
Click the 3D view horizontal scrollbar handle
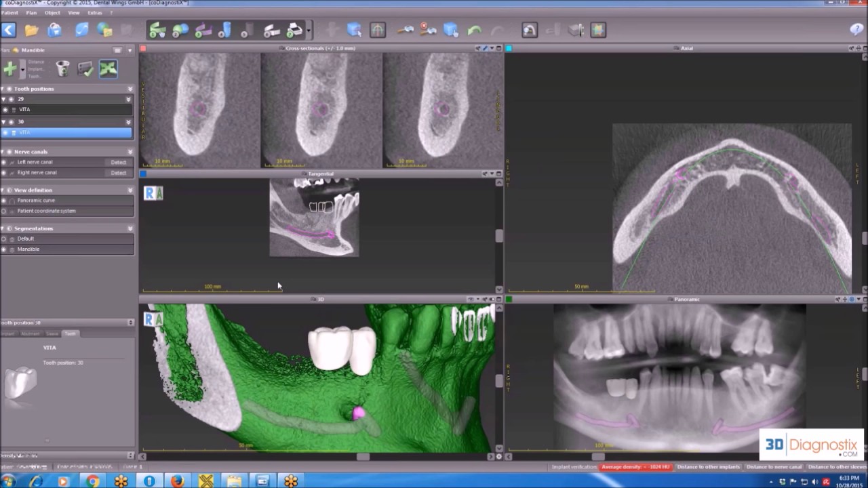pyautogui.click(x=363, y=457)
